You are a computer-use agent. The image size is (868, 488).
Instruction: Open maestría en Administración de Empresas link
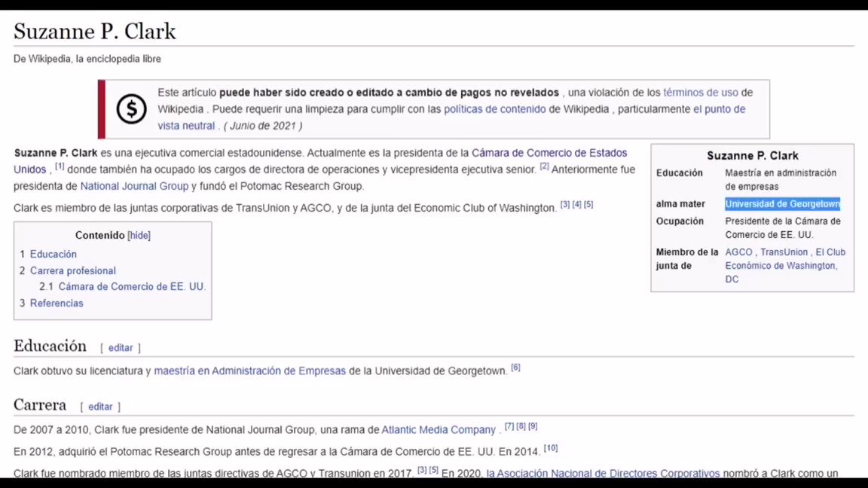tap(249, 371)
